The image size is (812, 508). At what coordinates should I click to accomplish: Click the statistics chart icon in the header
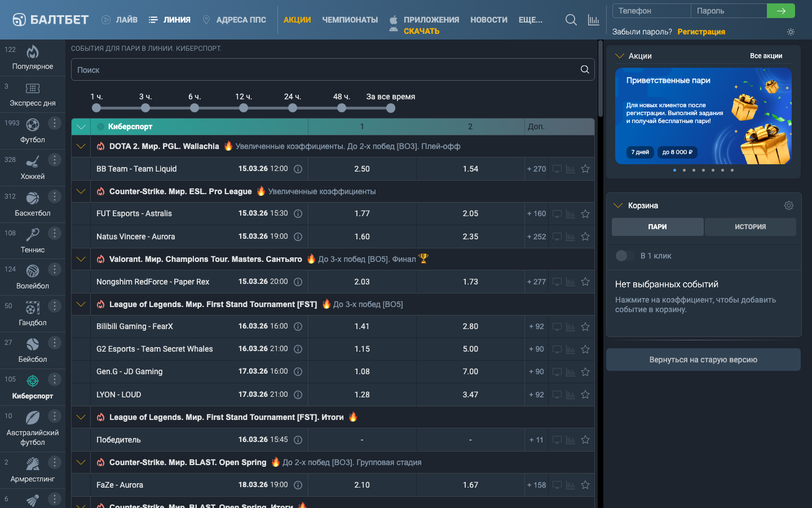coord(593,20)
